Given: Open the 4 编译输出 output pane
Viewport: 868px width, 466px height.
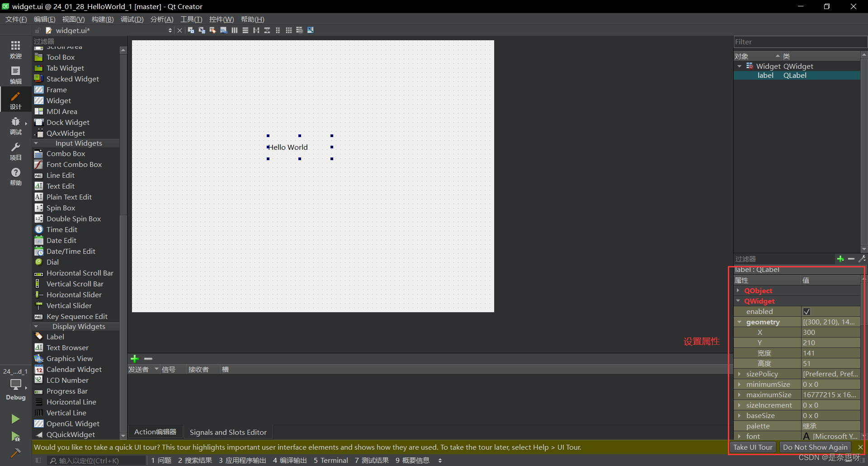Looking at the screenshot, I should 290,461.
